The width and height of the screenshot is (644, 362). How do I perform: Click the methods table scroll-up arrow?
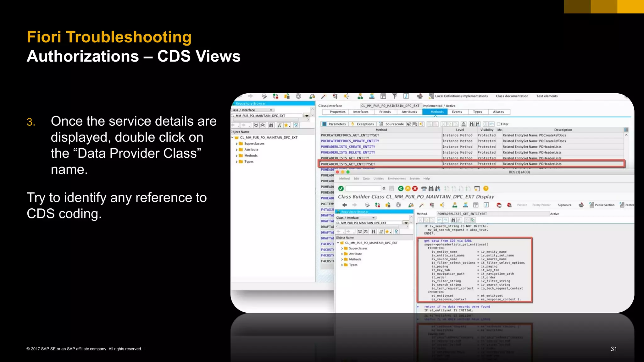point(626,135)
